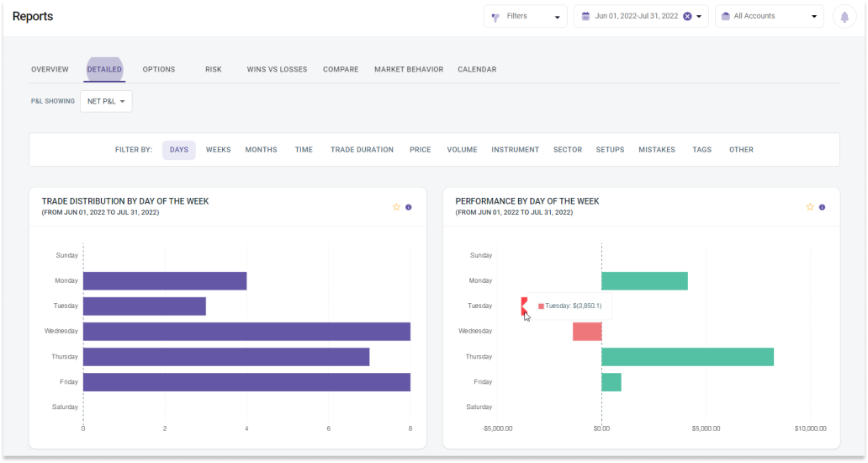Click Thursday's green performance bar

tap(687, 357)
